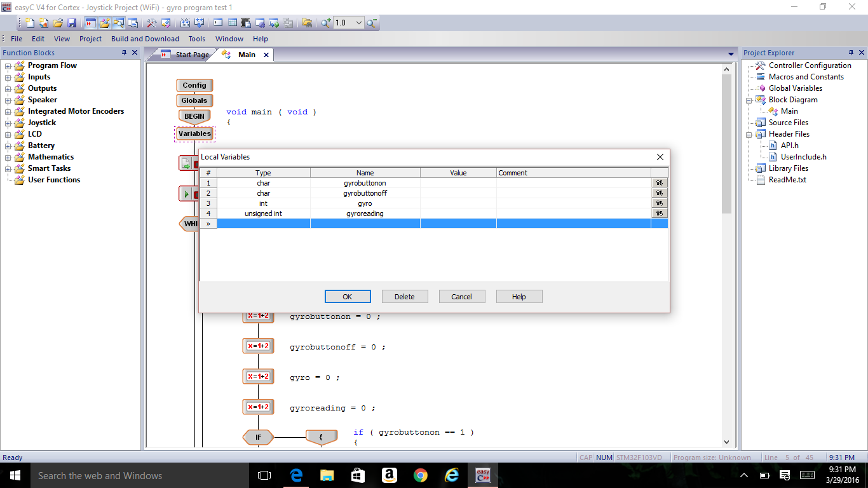Expand the Battery tree node
Viewport: 868px width, 488px height.
[8, 146]
